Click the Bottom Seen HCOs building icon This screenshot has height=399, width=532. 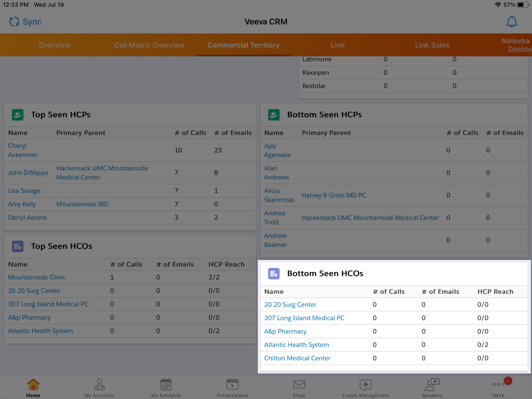coord(274,273)
